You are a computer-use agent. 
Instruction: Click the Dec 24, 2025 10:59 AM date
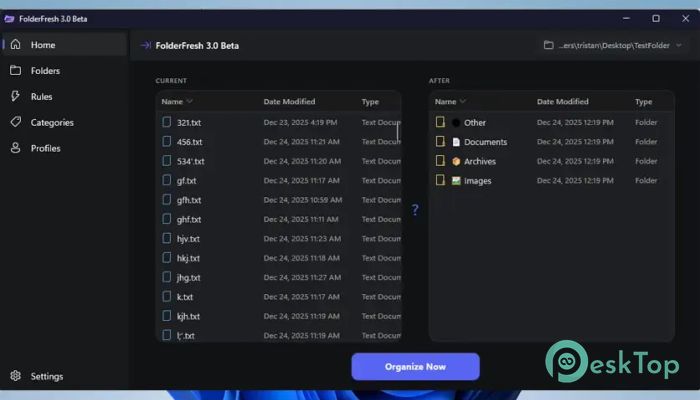click(303, 200)
